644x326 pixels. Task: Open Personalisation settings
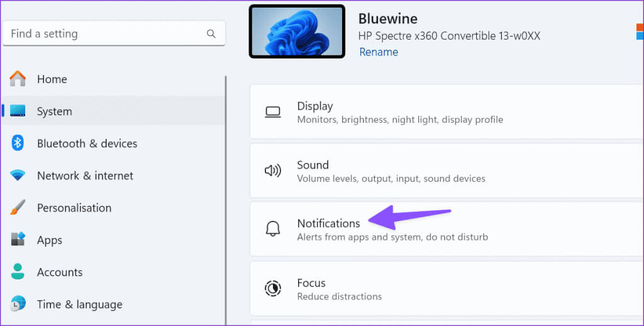113,208
